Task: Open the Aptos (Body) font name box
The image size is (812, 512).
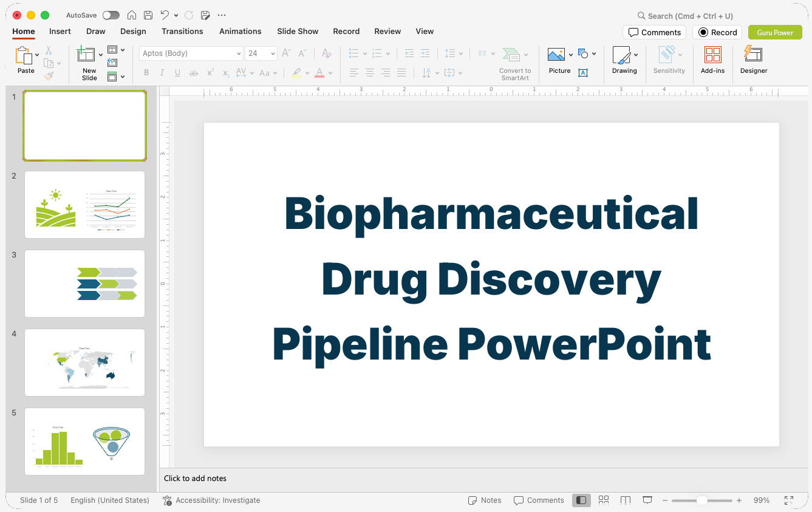Action: click(x=191, y=53)
